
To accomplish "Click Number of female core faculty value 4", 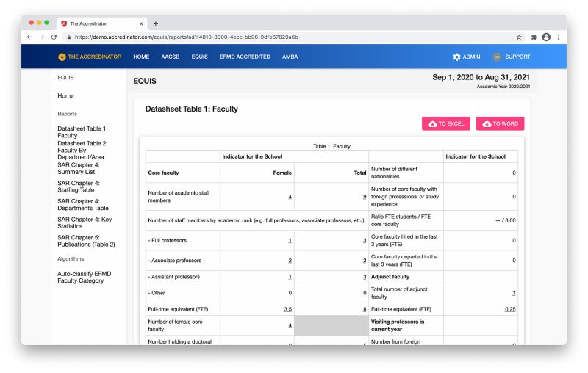I will point(290,325).
